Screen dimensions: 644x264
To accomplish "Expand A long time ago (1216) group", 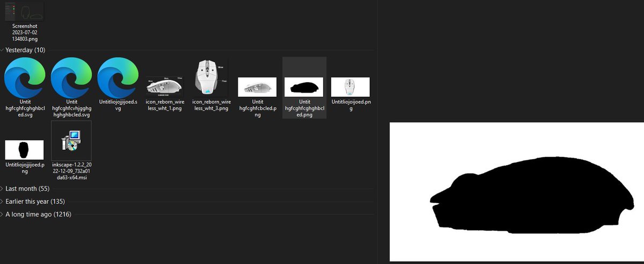I will (x=2, y=215).
